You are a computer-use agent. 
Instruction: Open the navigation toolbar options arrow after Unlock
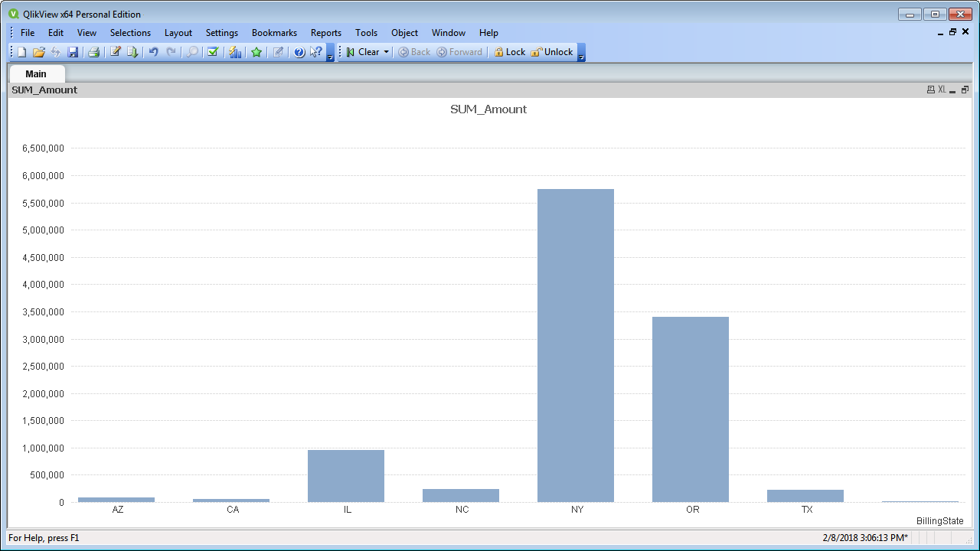point(582,55)
